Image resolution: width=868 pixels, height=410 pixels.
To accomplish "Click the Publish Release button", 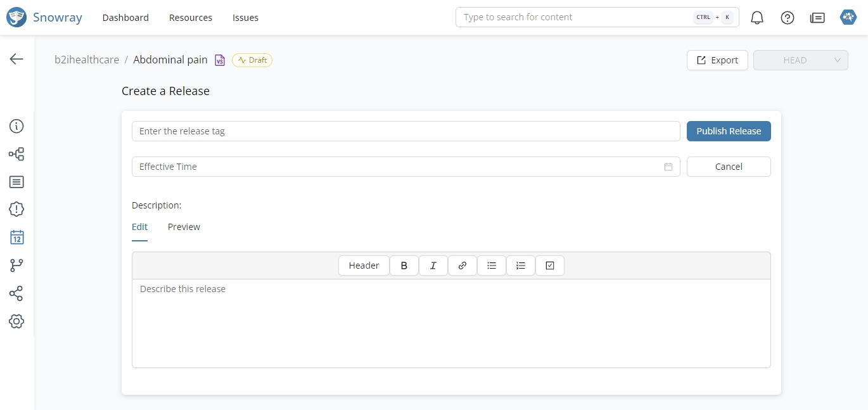I will pyautogui.click(x=729, y=131).
